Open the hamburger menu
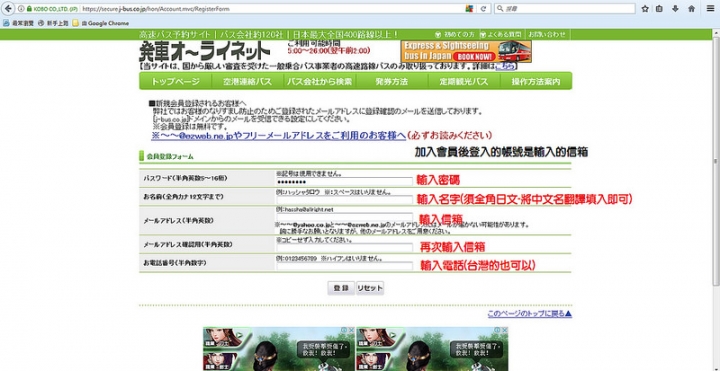Screen dimensions: 720x371 click(710, 9)
